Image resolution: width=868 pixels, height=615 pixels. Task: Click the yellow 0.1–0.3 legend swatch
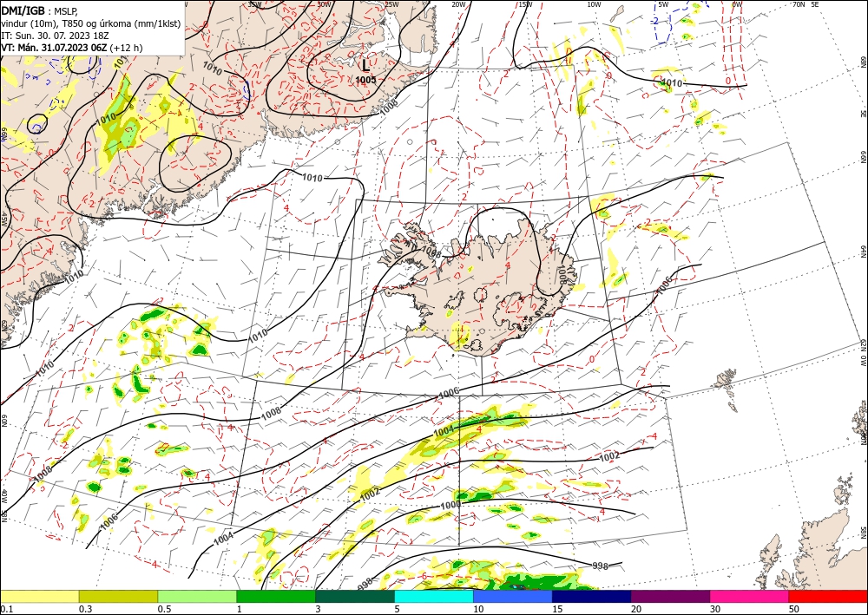39,596
